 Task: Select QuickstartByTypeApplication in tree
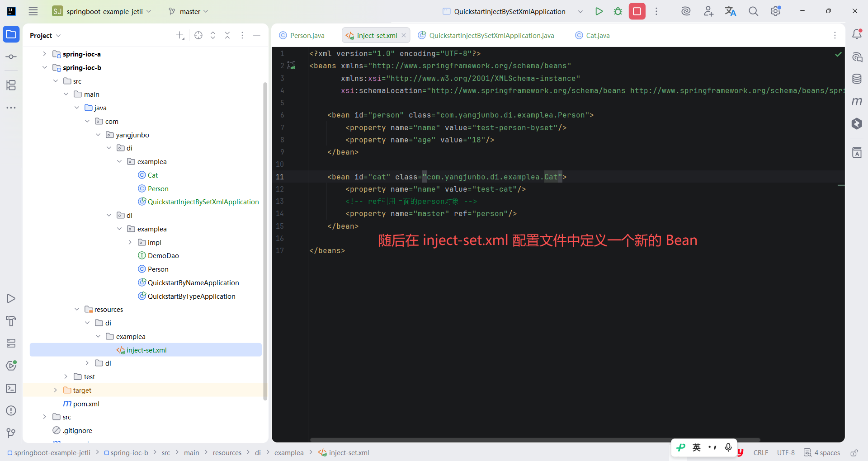click(187, 296)
